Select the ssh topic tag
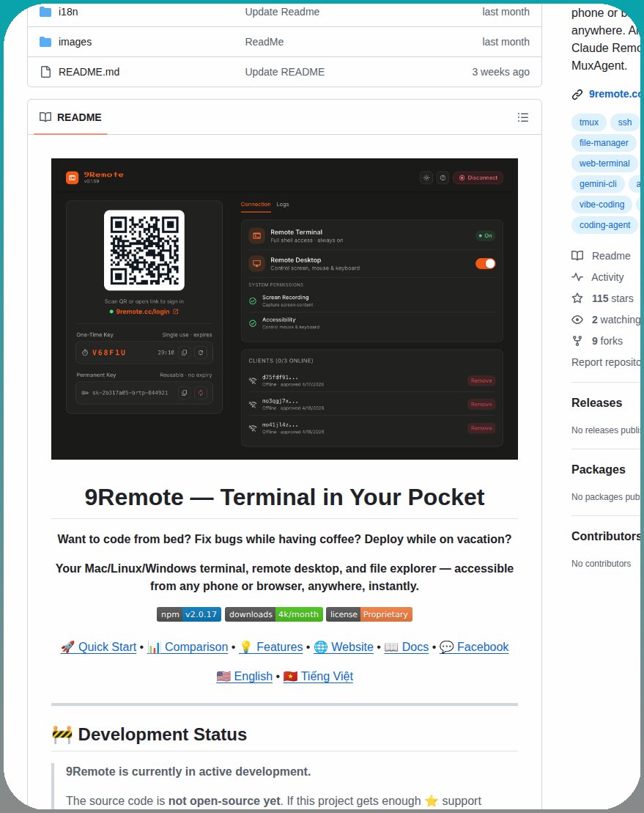Screen dimensions: 644x813 [x=624, y=122]
